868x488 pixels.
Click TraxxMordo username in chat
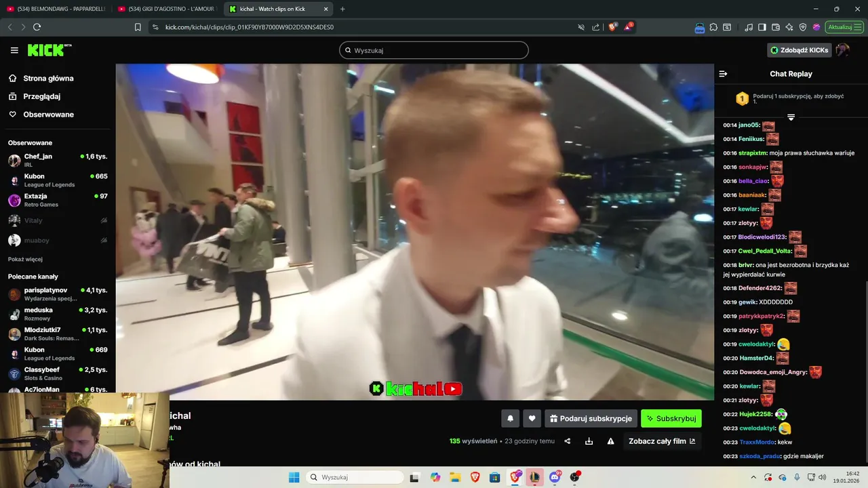(757, 442)
